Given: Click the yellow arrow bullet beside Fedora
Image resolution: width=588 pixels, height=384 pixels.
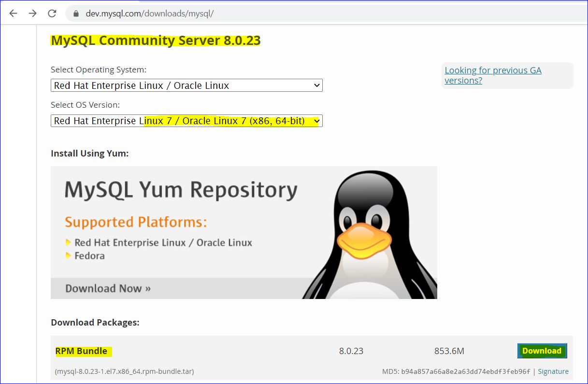Looking at the screenshot, I should point(69,256).
